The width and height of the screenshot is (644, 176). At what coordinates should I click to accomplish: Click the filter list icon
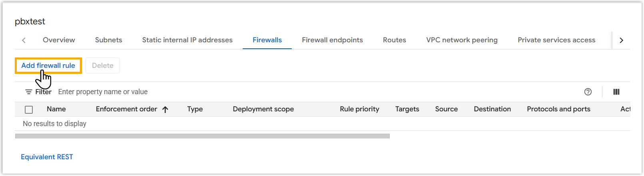point(28,92)
